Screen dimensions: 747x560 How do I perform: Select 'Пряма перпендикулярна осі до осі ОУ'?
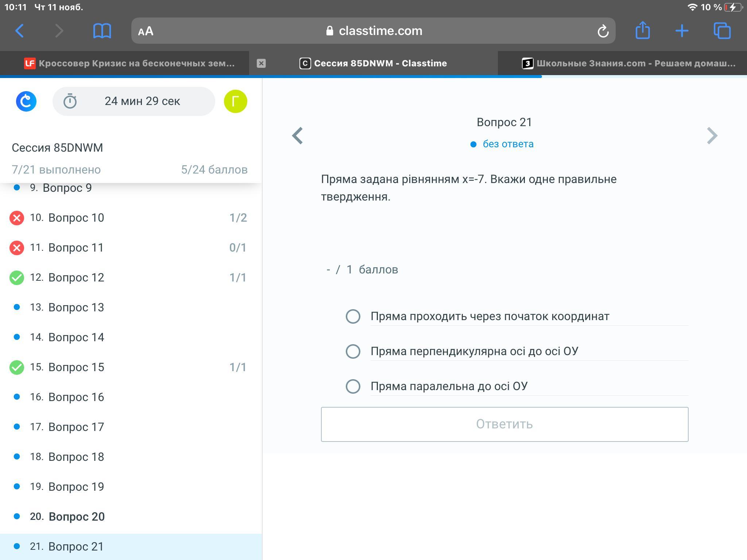click(x=353, y=351)
